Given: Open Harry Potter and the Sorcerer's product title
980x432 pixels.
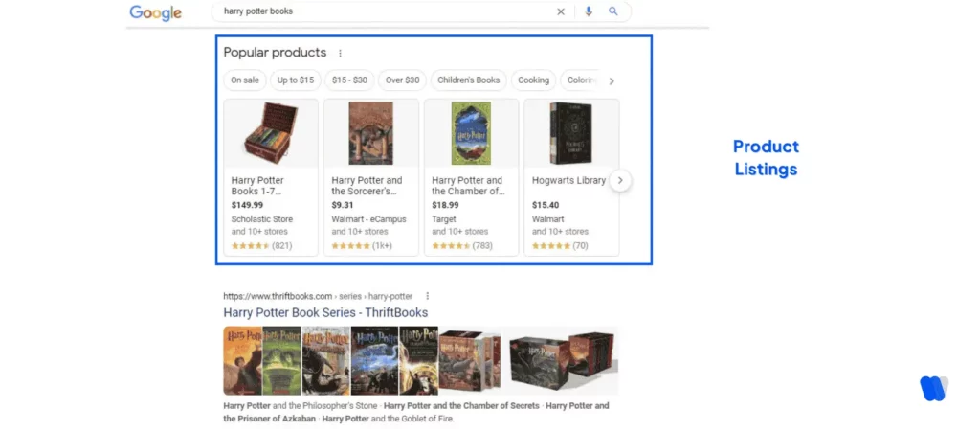Looking at the screenshot, I should click(x=367, y=186).
